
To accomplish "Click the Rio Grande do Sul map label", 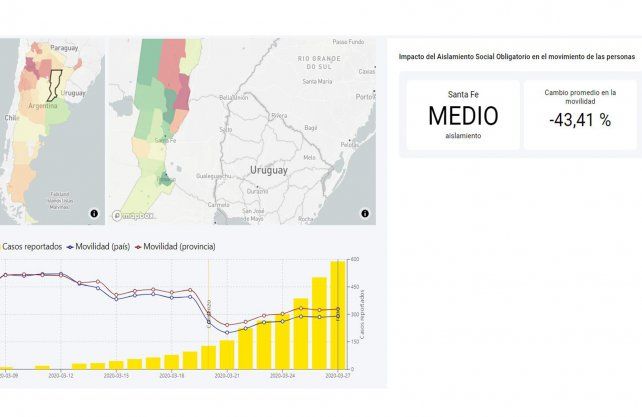I will click(x=319, y=62).
